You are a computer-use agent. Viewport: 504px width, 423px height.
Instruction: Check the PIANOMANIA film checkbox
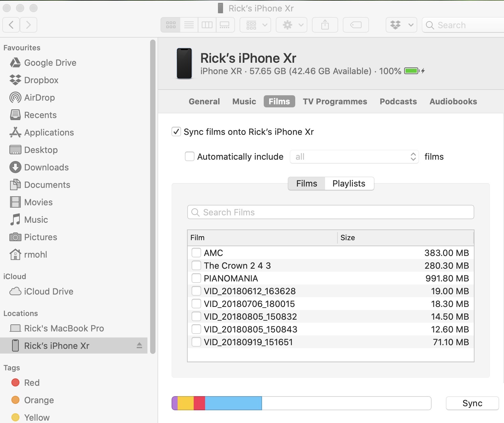tap(196, 278)
